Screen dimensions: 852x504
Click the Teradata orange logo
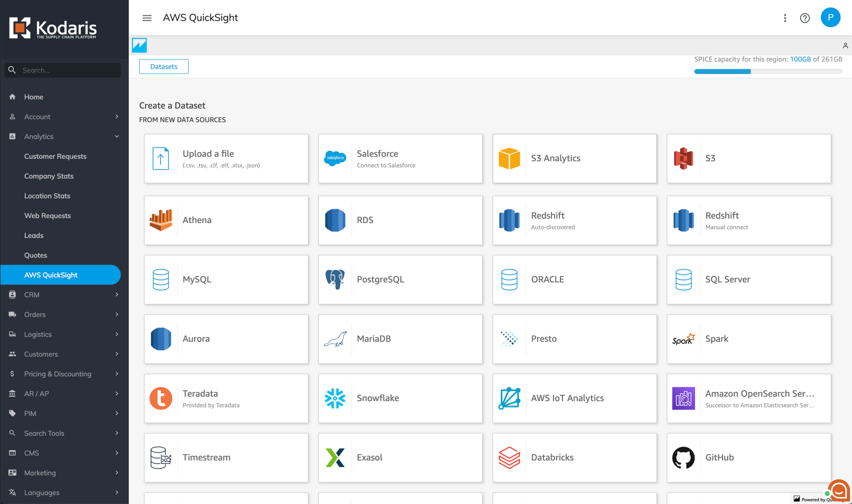pos(161,398)
